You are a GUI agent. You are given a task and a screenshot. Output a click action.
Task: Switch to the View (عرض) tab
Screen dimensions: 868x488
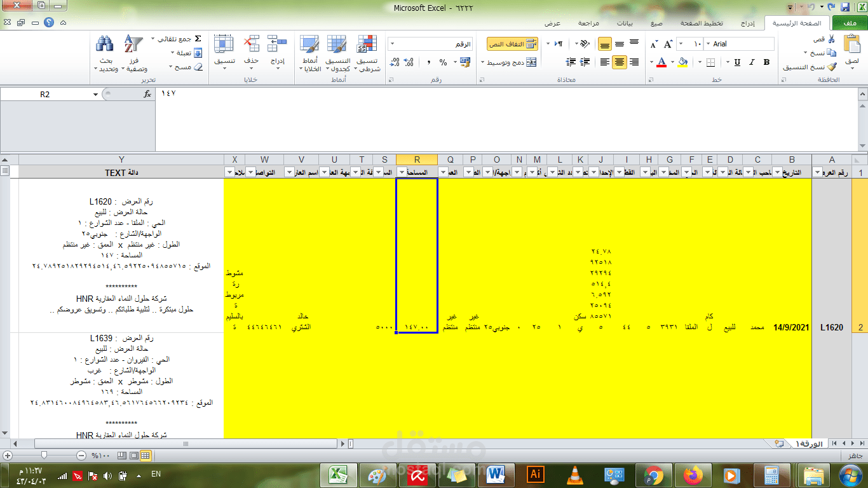click(x=552, y=23)
